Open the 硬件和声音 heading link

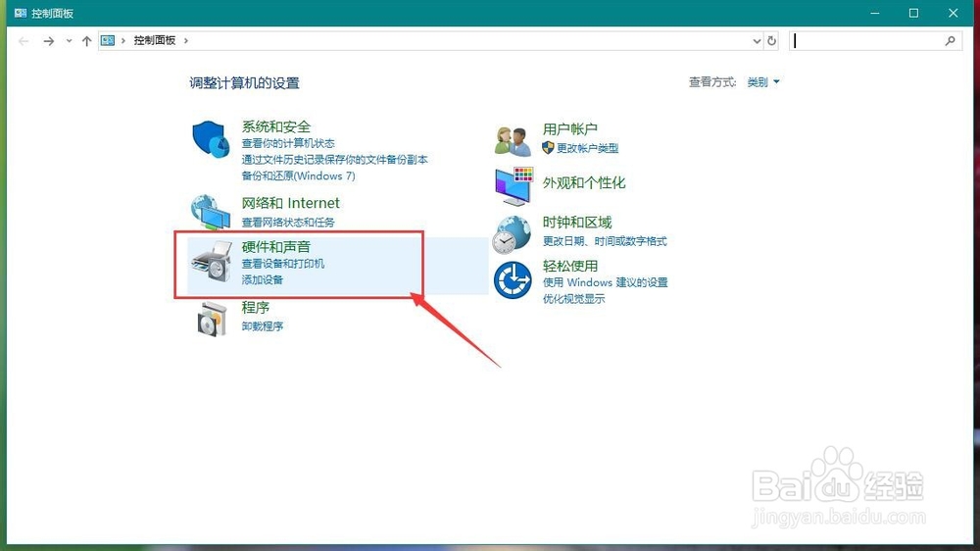coord(275,247)
